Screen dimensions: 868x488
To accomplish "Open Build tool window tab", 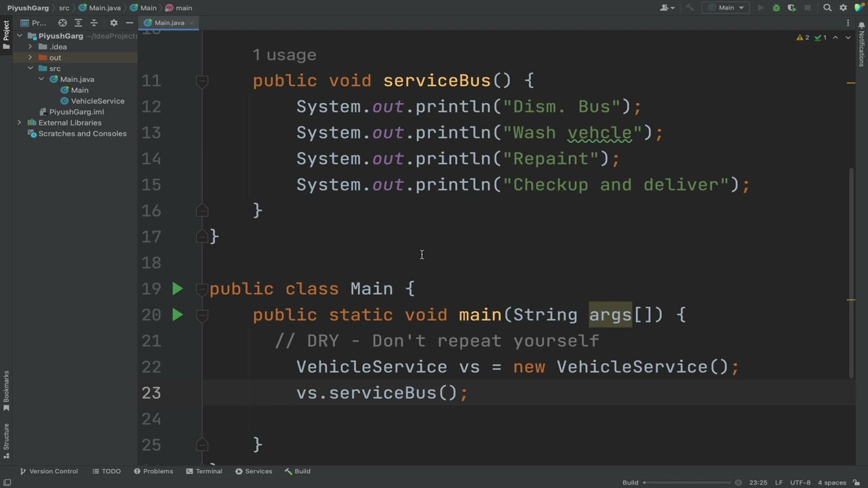I will coord(298,471).
